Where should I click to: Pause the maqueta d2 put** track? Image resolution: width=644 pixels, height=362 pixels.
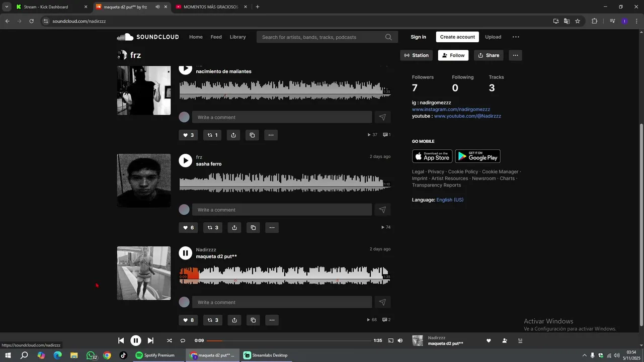coord(186,253)
